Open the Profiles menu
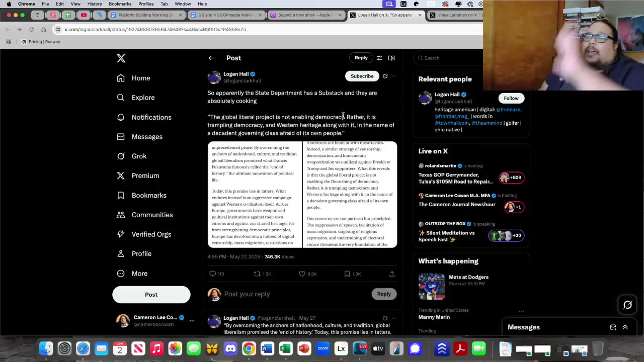Image resolution: width=644 pixels, height=362 pixels. click(x=146, y=4)
